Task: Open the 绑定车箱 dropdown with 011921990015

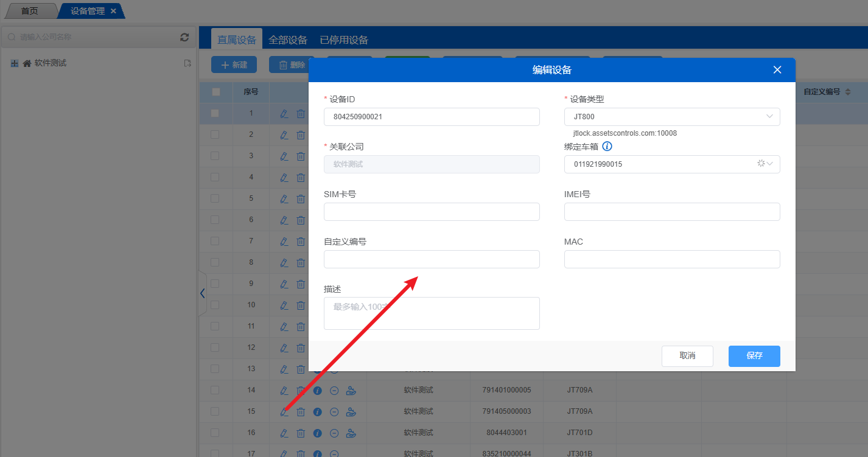Action: click(x=672, y=164)
